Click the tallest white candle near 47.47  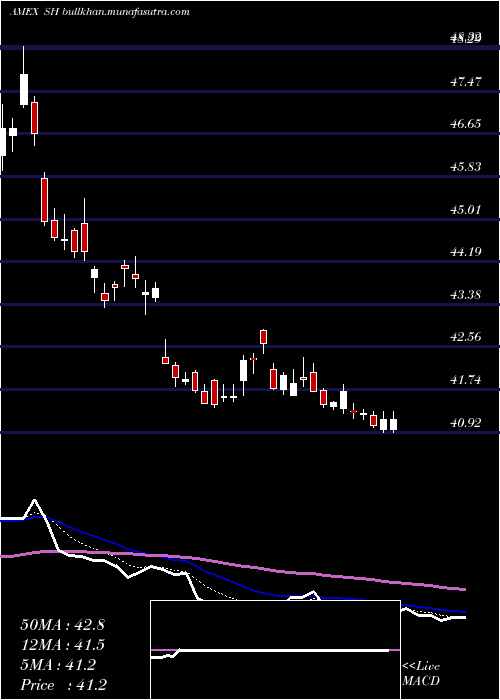pos(24,90)
